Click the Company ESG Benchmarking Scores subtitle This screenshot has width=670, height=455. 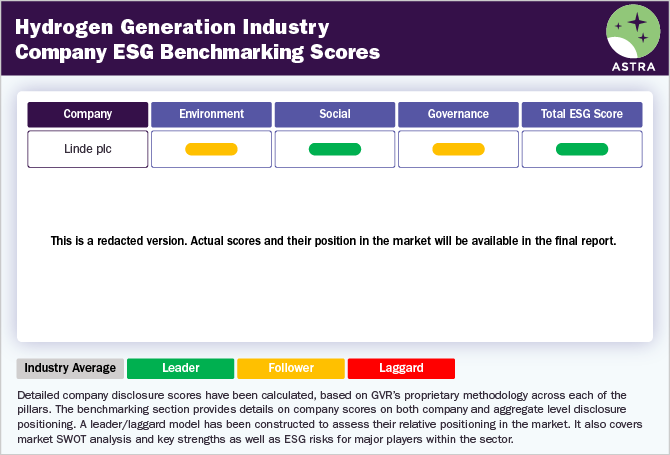(197, 52)
